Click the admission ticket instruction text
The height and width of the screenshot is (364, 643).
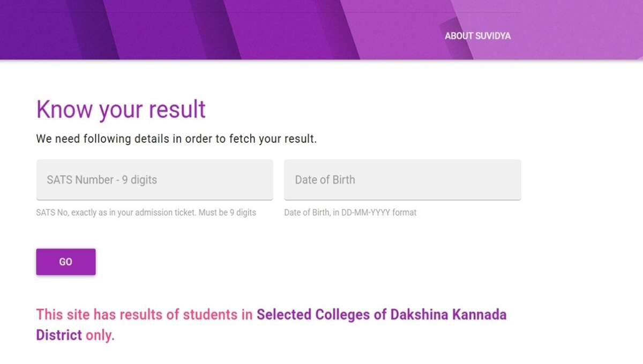145,212
